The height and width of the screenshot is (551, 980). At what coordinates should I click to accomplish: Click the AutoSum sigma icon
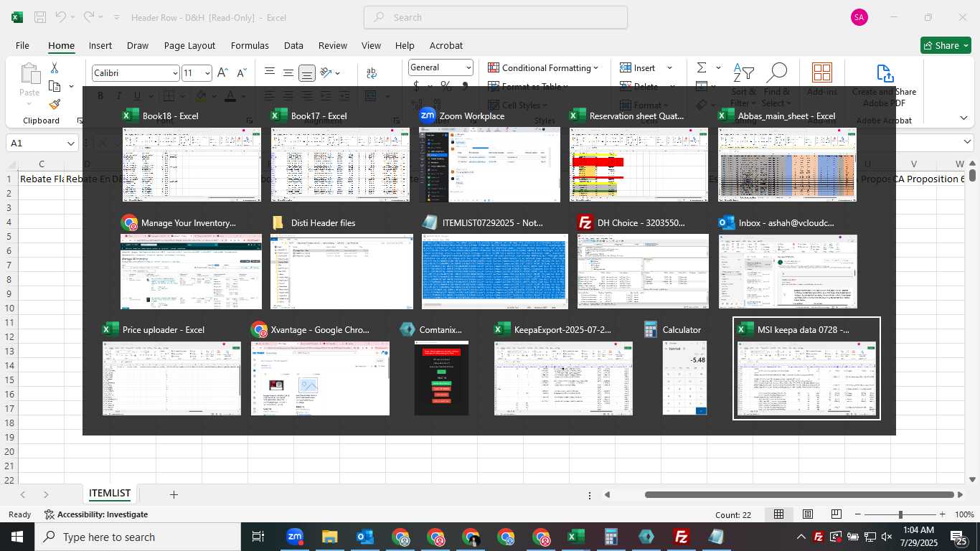coord(701,67)
